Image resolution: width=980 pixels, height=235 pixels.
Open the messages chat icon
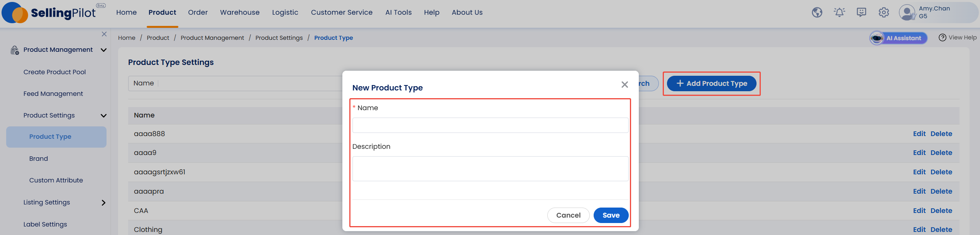point(861,12)
